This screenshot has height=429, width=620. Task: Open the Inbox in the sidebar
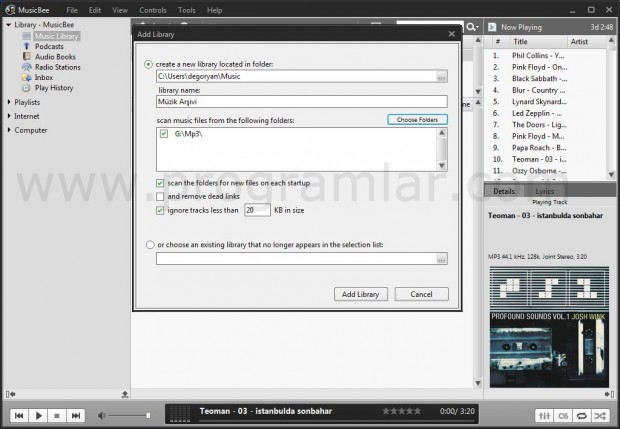[43, 77]
